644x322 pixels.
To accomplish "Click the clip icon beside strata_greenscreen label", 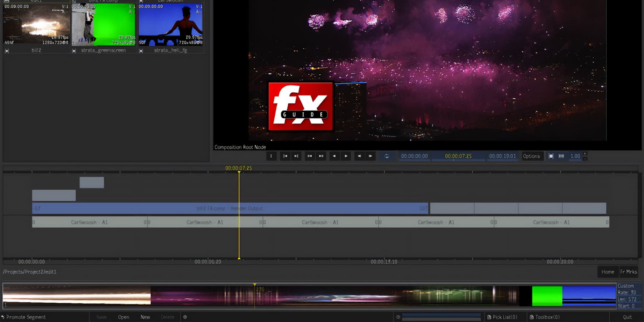I will click(x=74, y=51).
